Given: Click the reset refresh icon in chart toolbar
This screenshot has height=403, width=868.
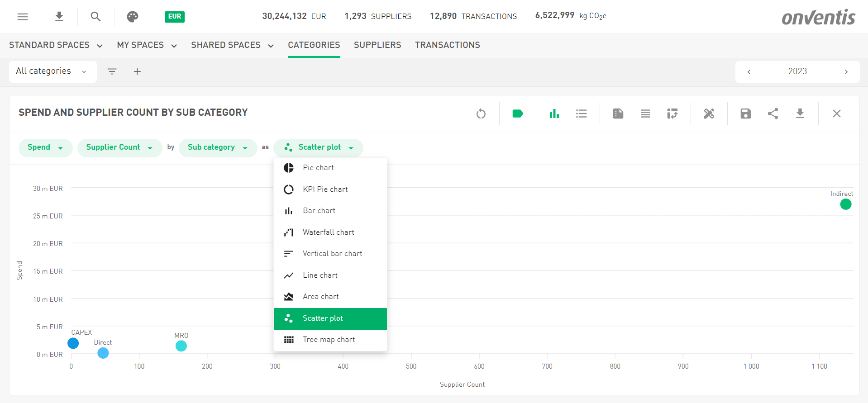Looking at the screenshot, I should point(481,114).
